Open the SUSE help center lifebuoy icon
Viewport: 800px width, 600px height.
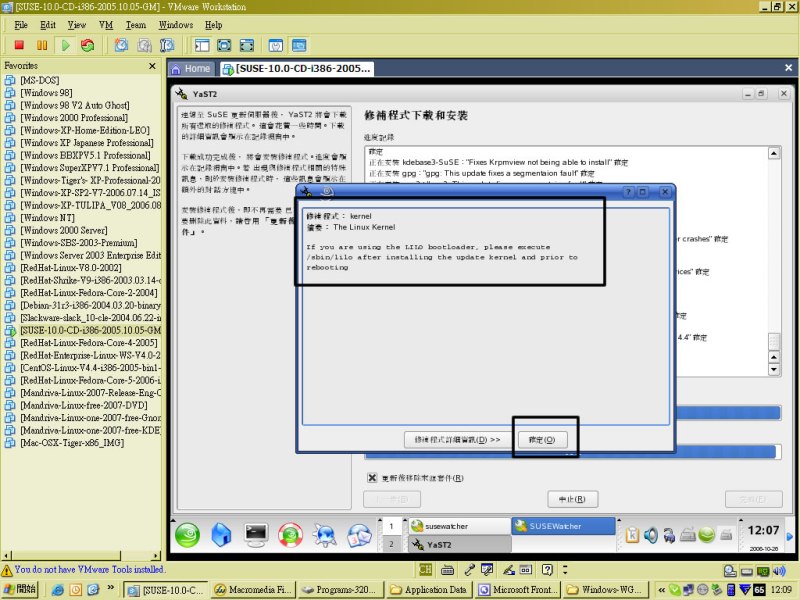tap(290, 535)
